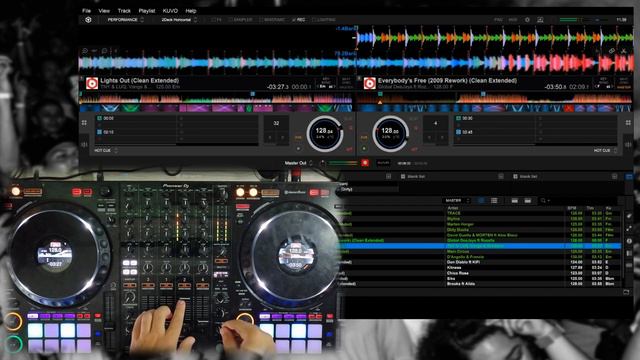Open the KUVO menu
The width and height of the screenshot is (640, 360).
click(170, 11)
